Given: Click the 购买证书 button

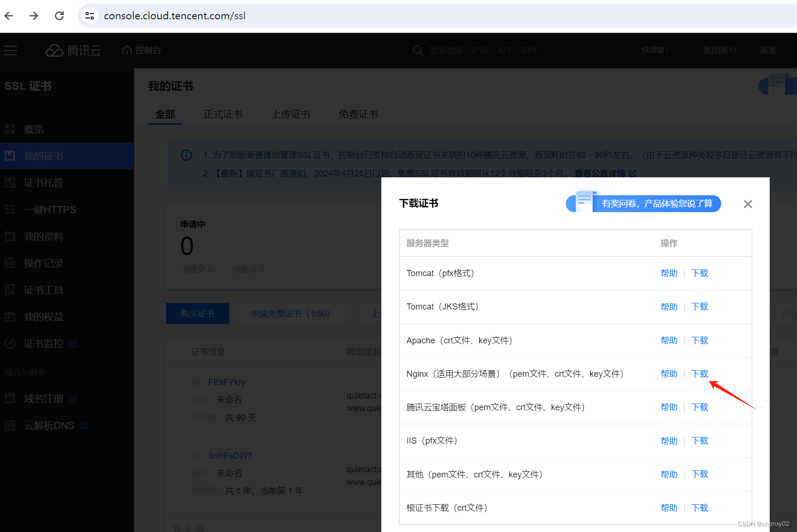Looking at the screenshot, I should [198, 314].
